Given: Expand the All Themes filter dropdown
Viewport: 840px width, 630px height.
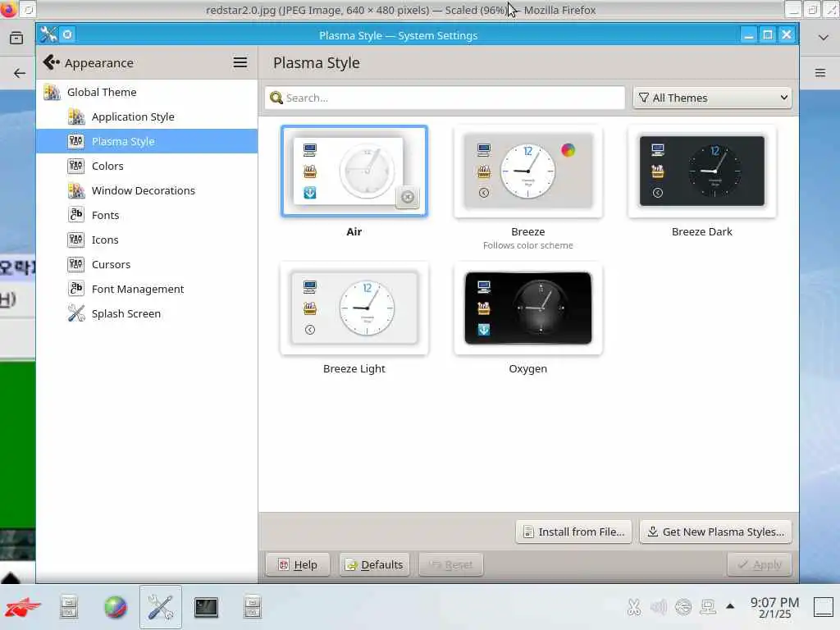Looking at the screenshot, I should 712,98.
